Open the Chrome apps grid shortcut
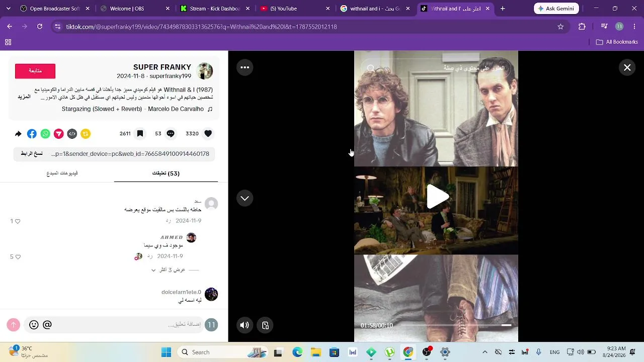Image resolution: width=644 pixels, height=362 pixels. coord(8,42)
